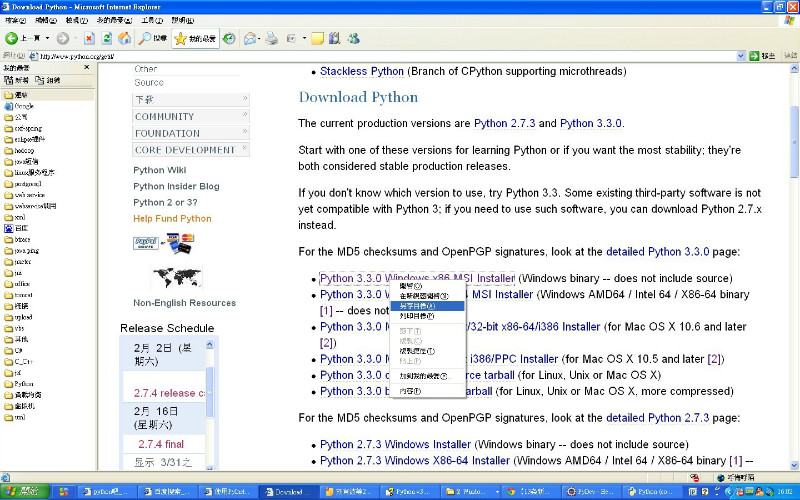
Task: Click the green Go arrow beside address bar
Action: [x=755, y=56]
